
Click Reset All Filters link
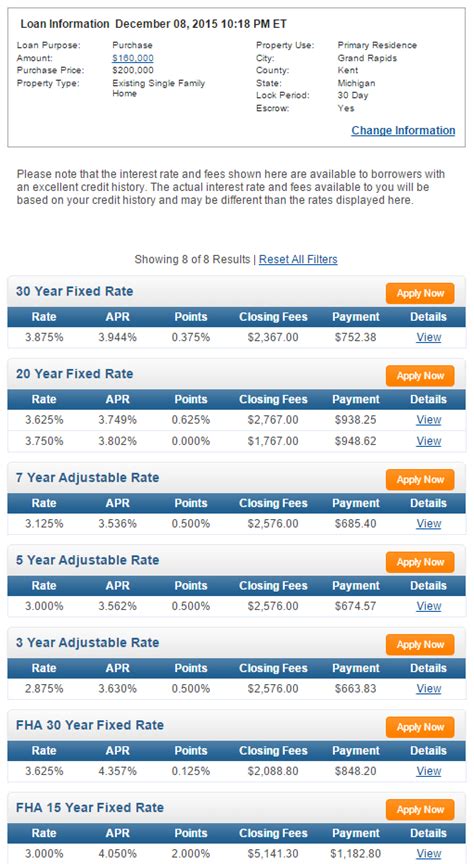[298, 259]
